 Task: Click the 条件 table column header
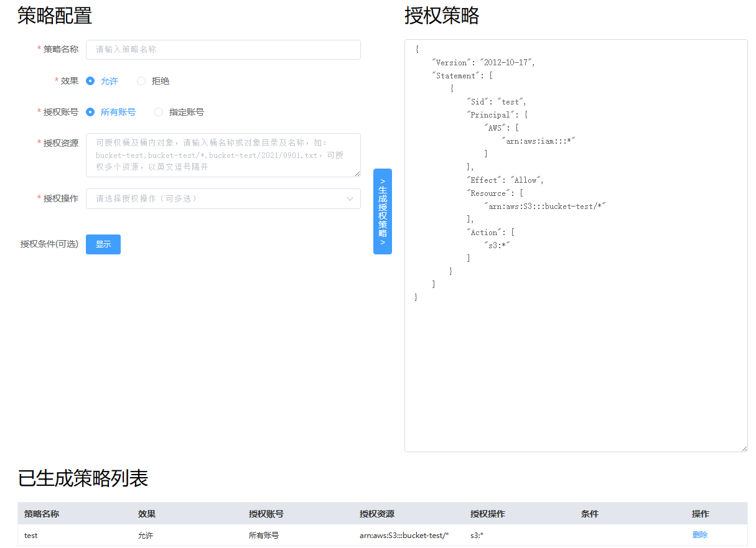(x=589, y=514)
